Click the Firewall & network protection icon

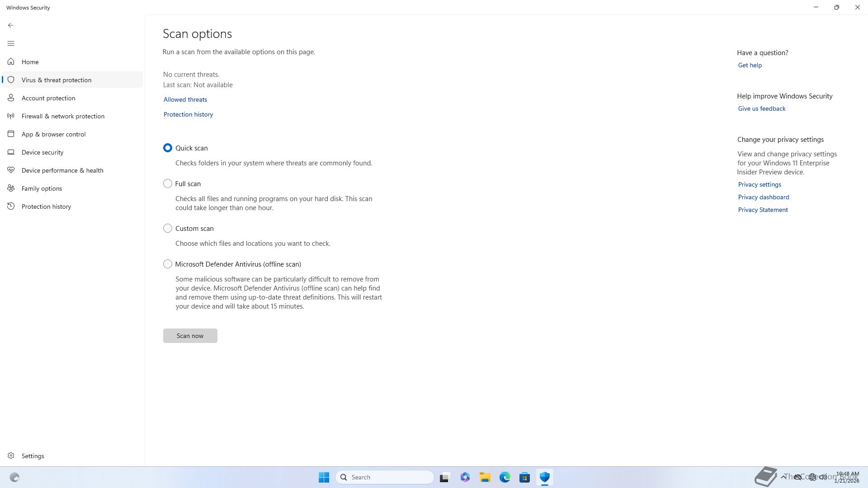(x=11, y=116)
